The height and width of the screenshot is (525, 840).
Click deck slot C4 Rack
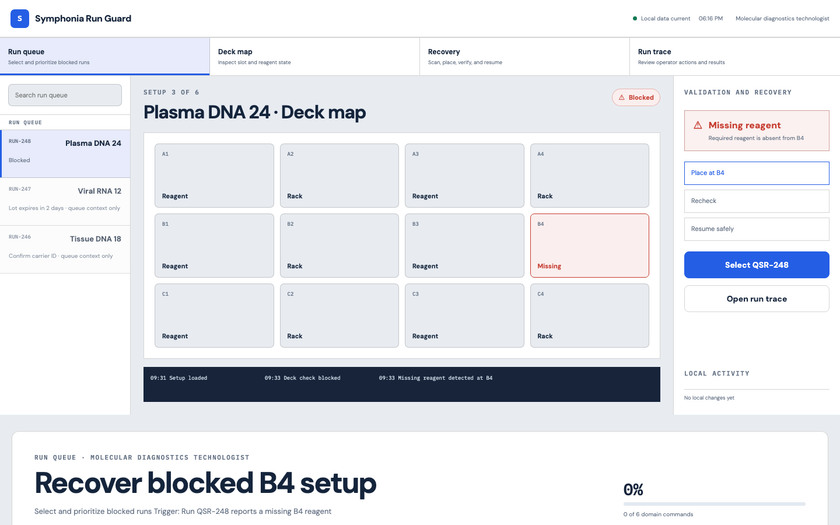589,316
